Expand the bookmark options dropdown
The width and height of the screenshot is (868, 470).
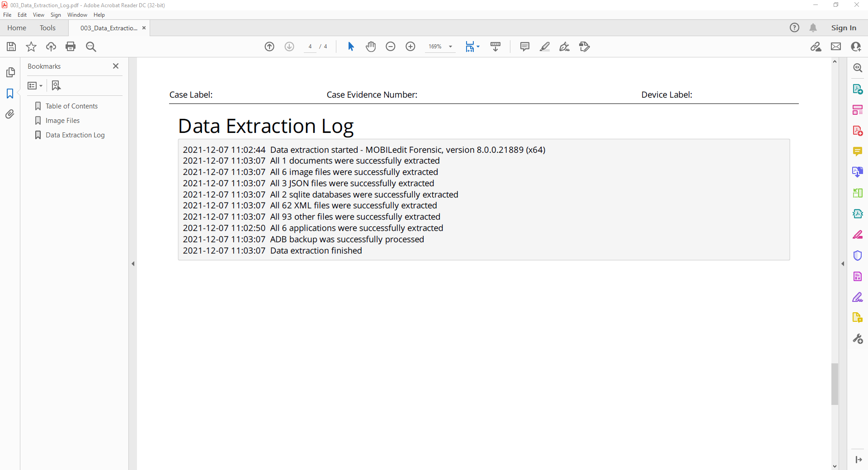point(35,86)
